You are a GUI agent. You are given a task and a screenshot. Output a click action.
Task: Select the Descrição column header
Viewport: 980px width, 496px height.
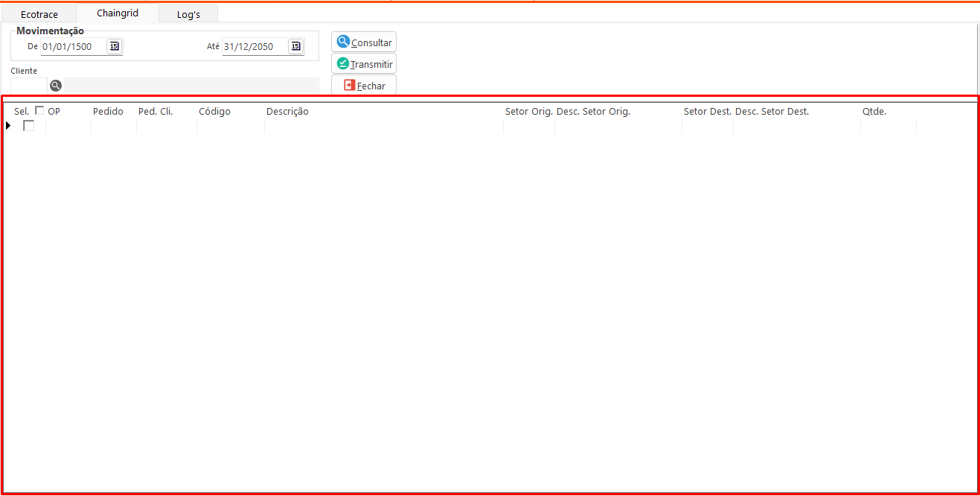click(287, 112)
